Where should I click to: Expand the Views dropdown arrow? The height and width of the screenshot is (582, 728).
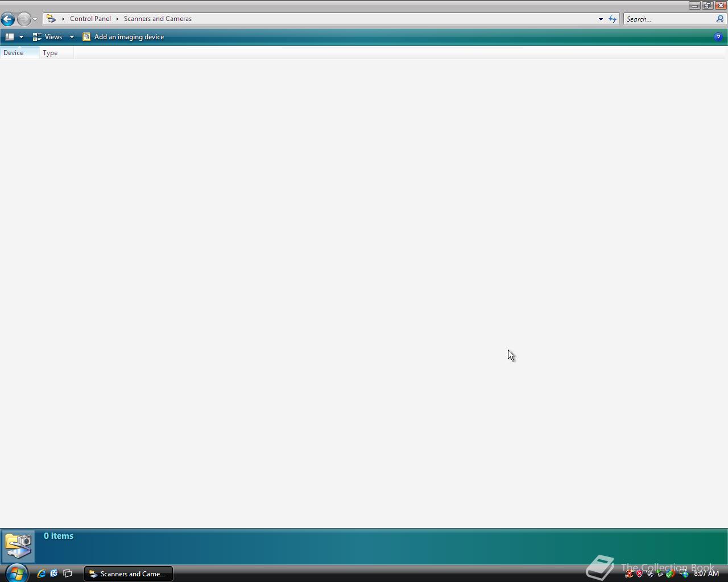(x=72, y=37)
